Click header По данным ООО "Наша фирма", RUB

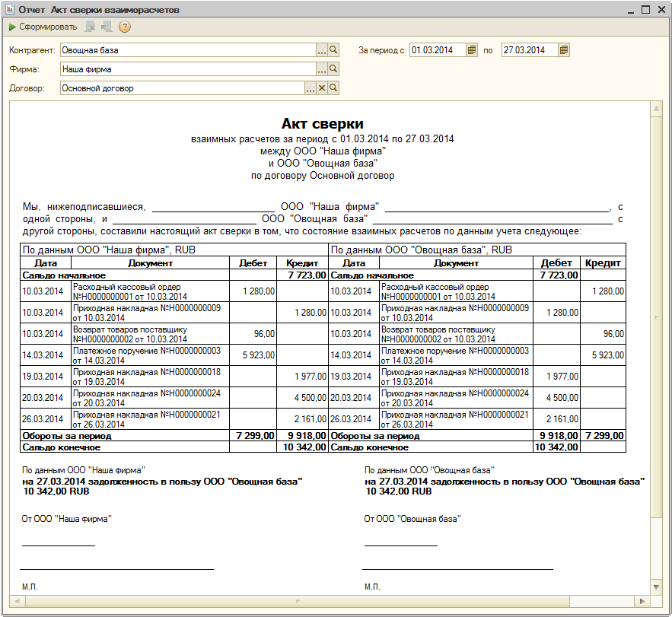coord(174,250)
